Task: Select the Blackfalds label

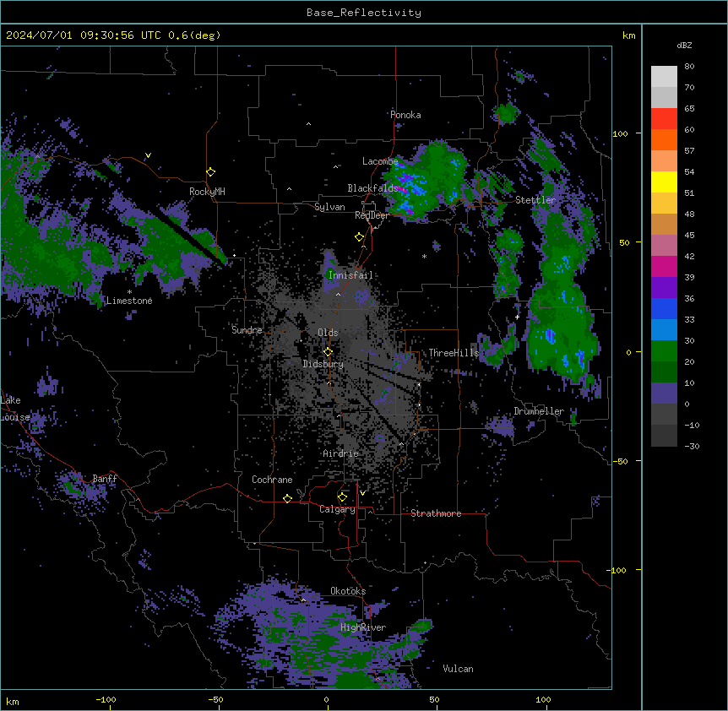Action: [x=372, y=188]
